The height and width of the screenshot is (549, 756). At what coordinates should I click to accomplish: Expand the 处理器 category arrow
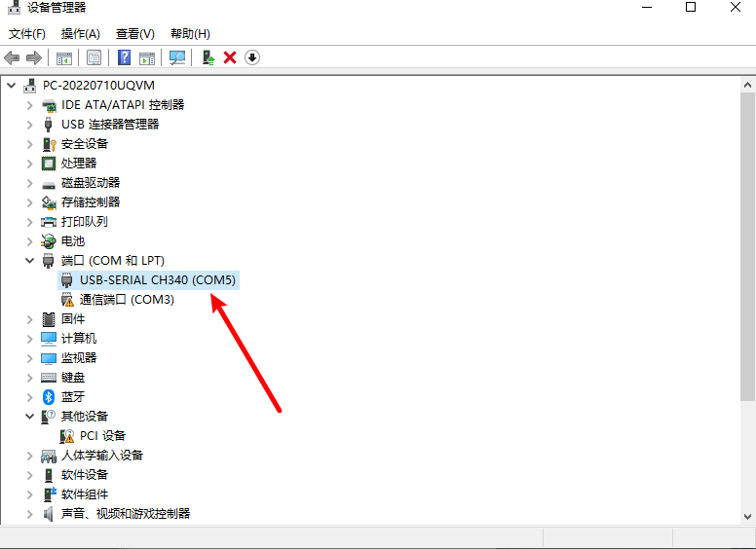(29, 163)
